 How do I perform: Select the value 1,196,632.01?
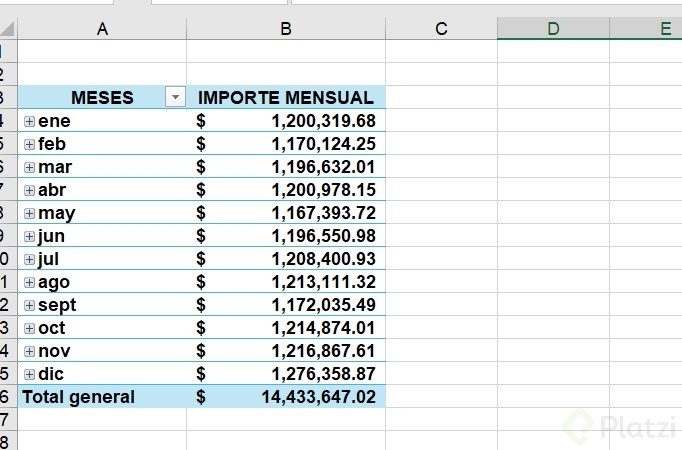[324, 167]
